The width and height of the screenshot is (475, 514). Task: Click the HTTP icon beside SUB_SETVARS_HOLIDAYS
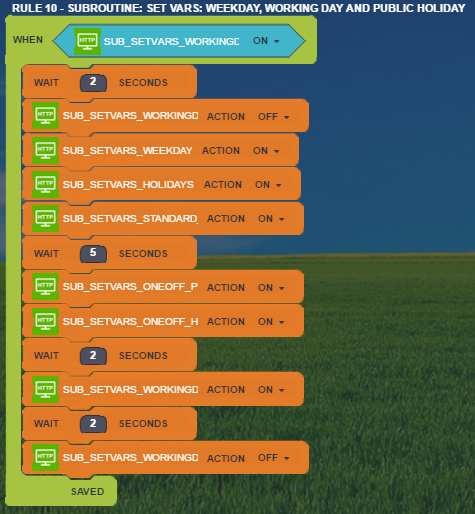click(46, 184)
